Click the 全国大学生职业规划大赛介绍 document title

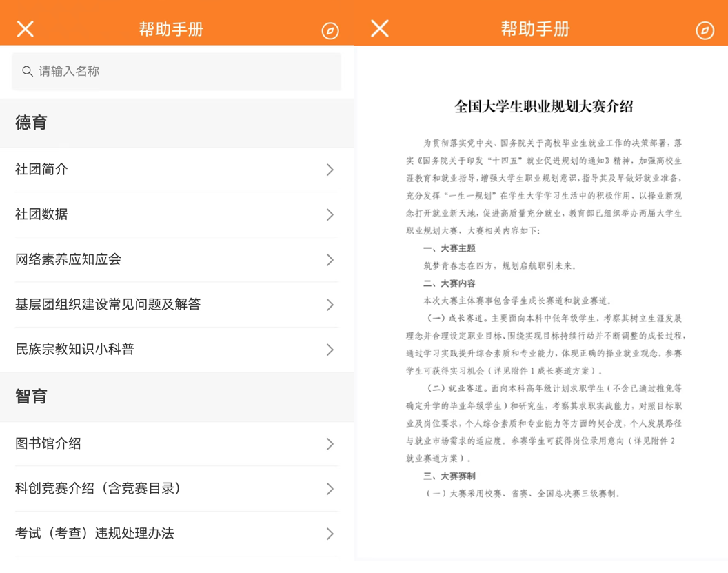point(543,106)
